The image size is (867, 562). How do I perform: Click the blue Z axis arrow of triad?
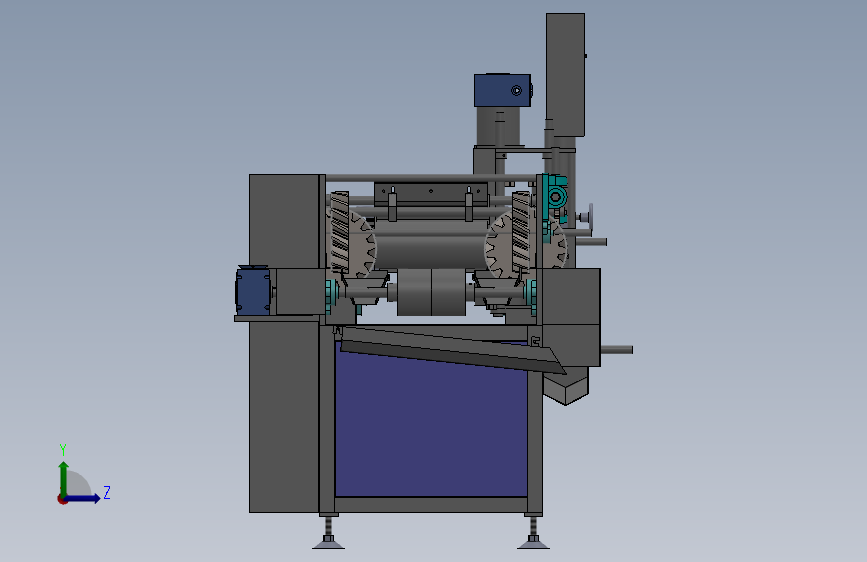click(x=83, y=498)
